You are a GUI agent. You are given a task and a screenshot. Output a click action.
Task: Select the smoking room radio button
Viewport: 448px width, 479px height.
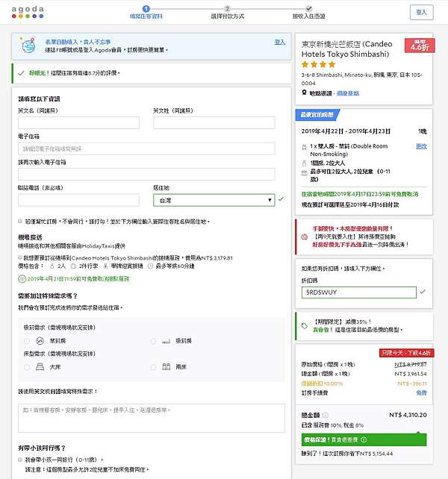pyautogui.click(x=153, y=341)
